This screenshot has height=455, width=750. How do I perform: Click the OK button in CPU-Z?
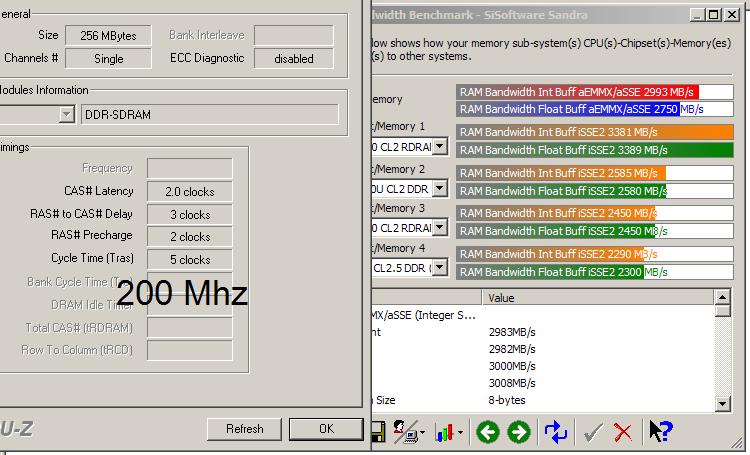pos(327,429)
